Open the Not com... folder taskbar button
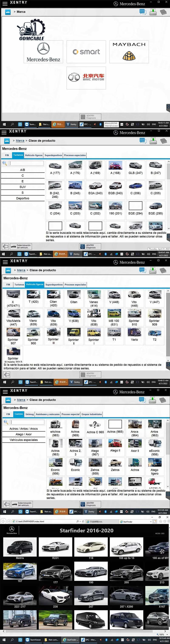This screenshot has height=644, width=170. [52, 640]
